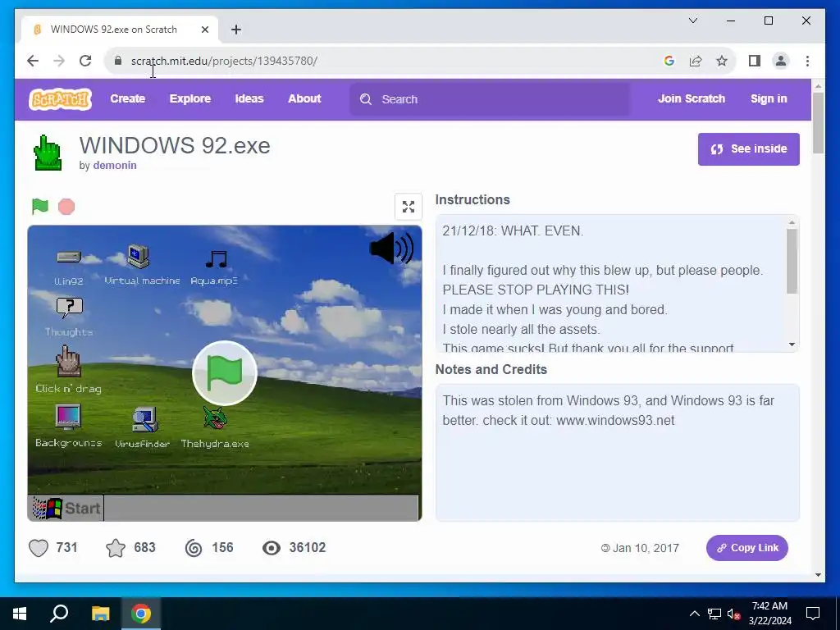This screenshot has width=840, height=630.
Task: Open a new tab
Action: [235, 30]
